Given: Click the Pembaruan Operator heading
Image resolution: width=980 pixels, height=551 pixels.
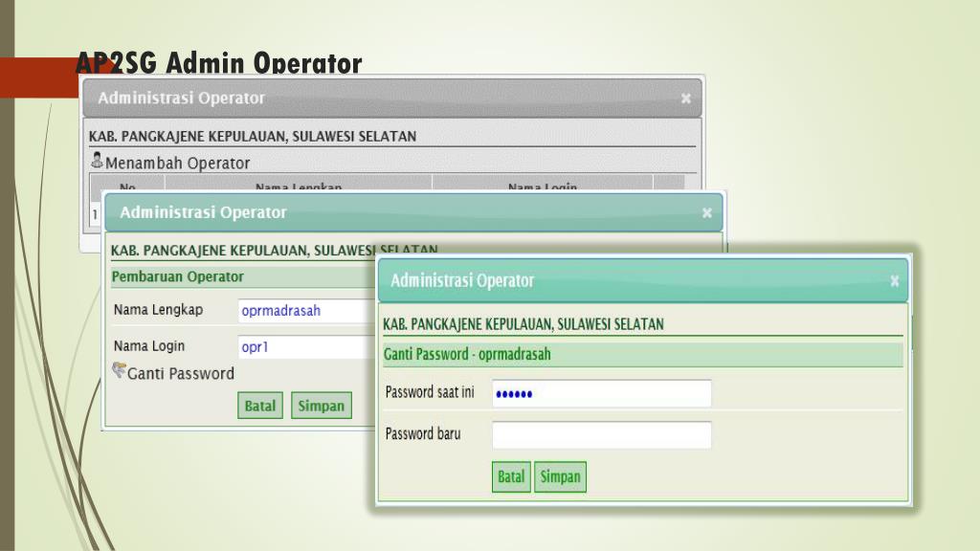Looking at the screenshot, I should point(177,276).
